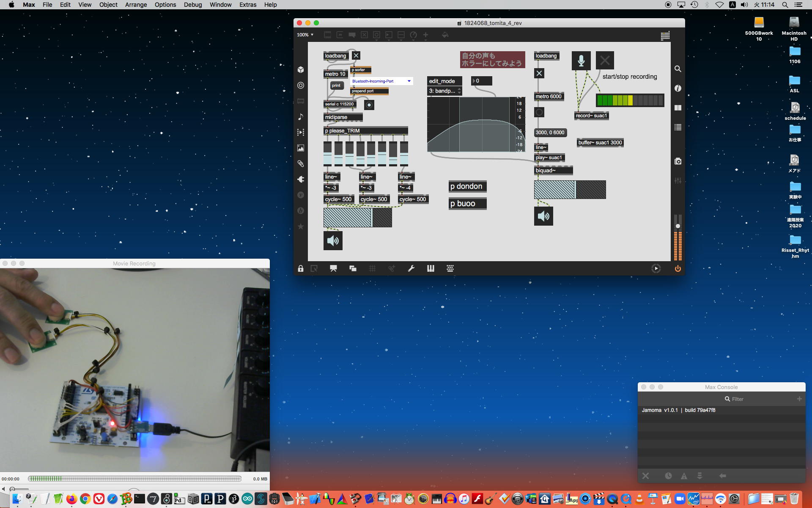
Task: Toggle the large X beside microphone
Action: [x=605, y=61]
